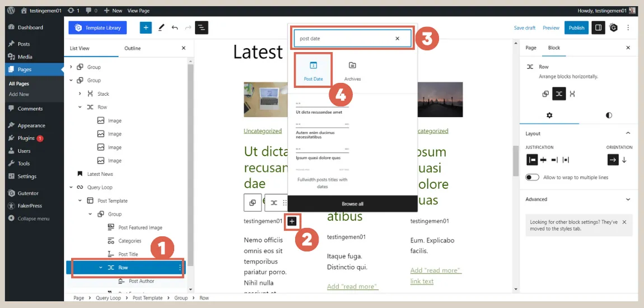Expand the first Group in list view
Screen dimensions: 644x308
71,67
